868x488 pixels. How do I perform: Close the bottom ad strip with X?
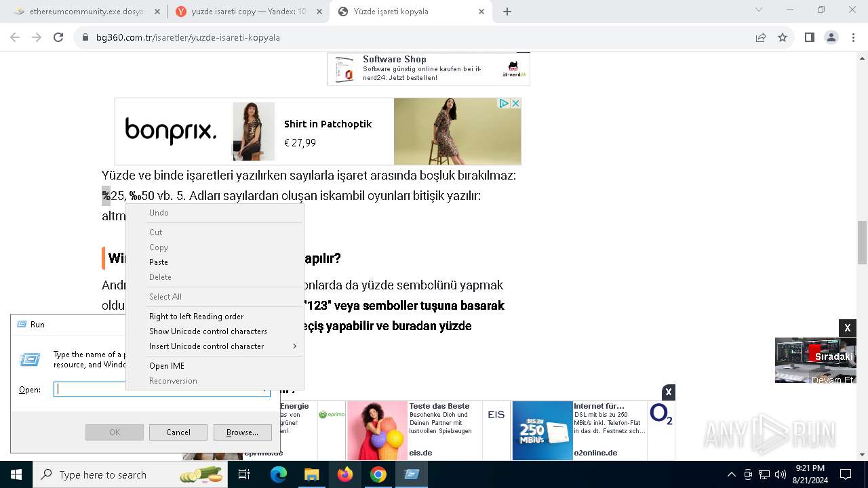[x=669, y=392]
